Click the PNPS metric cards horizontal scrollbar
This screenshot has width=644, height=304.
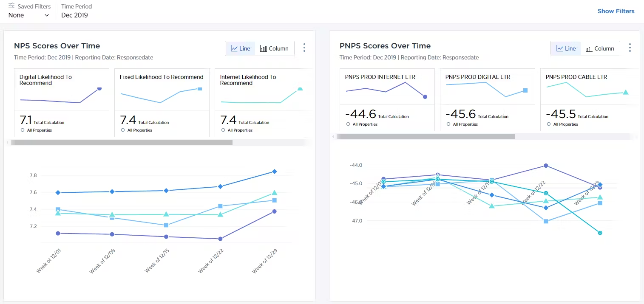pyautogui.click(x=426, y=137)
